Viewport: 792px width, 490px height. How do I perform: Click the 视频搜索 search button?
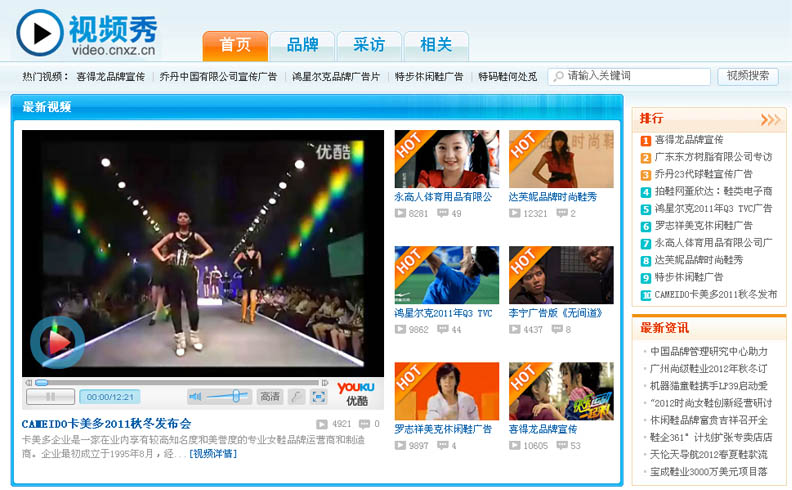747,76
